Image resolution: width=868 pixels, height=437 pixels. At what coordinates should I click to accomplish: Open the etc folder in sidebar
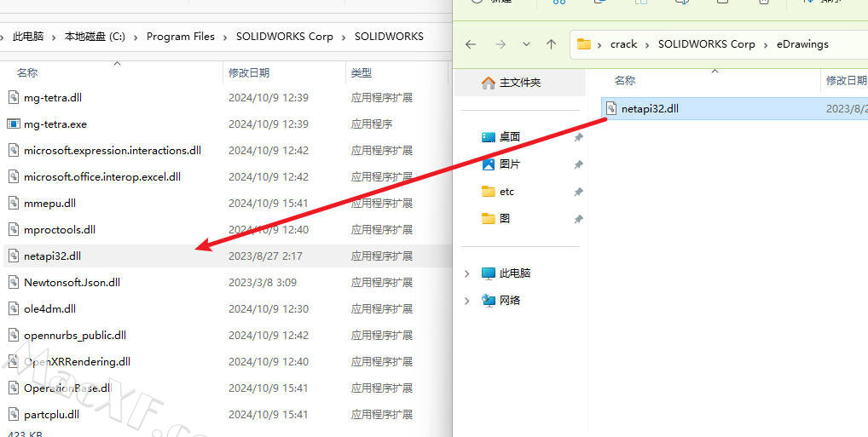(x=506, y=192)
